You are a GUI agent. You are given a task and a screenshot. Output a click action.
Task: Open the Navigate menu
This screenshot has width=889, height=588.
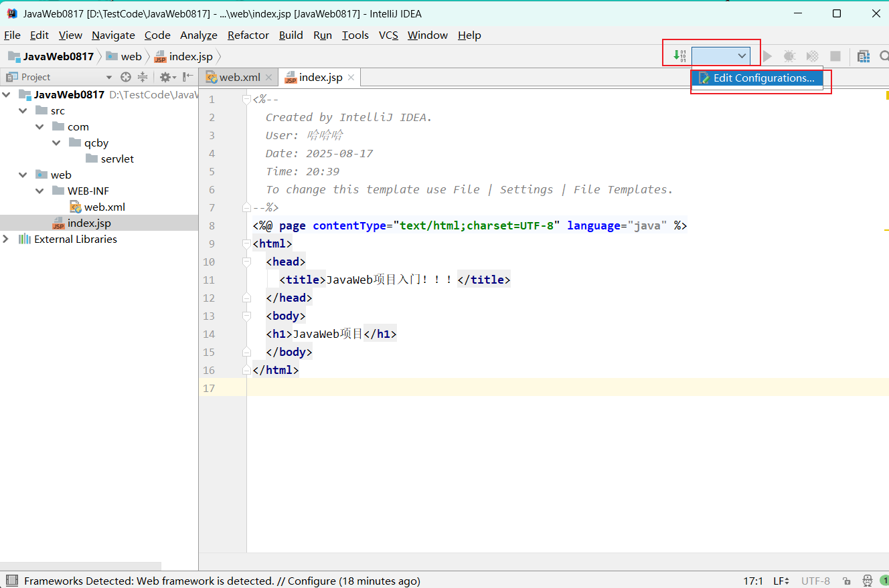[113, 35]
